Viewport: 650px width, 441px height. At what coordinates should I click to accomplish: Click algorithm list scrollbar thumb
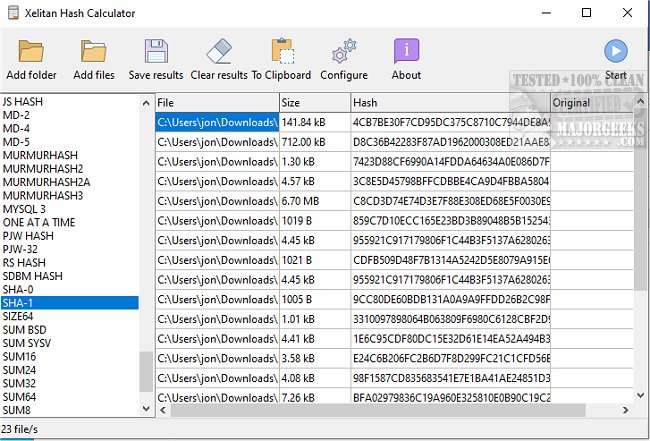(x=146, y=372)
